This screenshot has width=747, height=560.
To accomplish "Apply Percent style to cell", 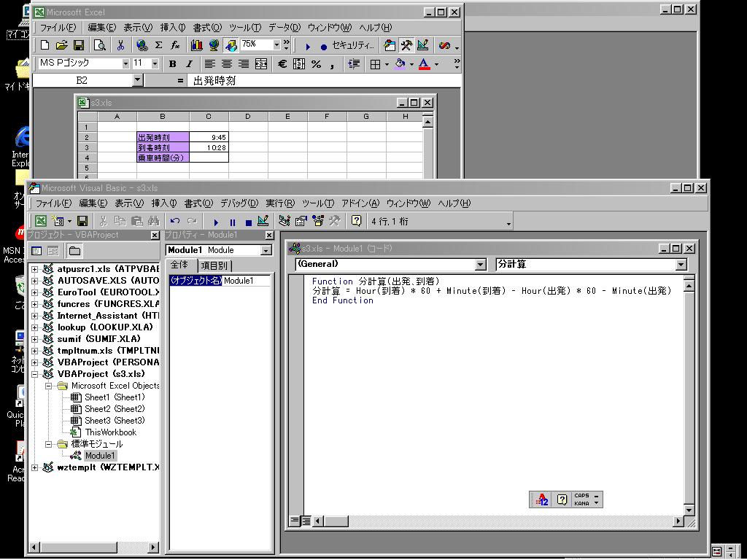I will tap(316, 64).
